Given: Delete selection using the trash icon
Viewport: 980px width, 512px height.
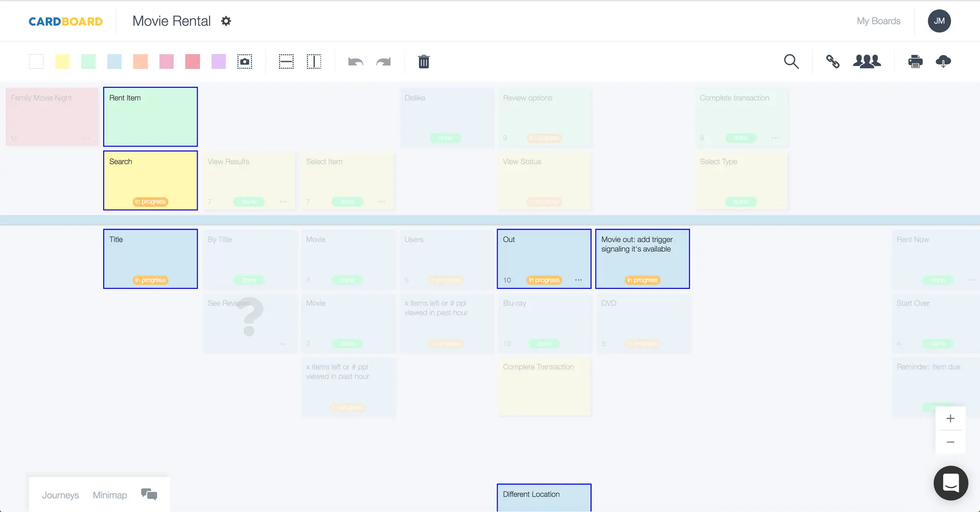Looking at the screenshot, I should 424,61.
